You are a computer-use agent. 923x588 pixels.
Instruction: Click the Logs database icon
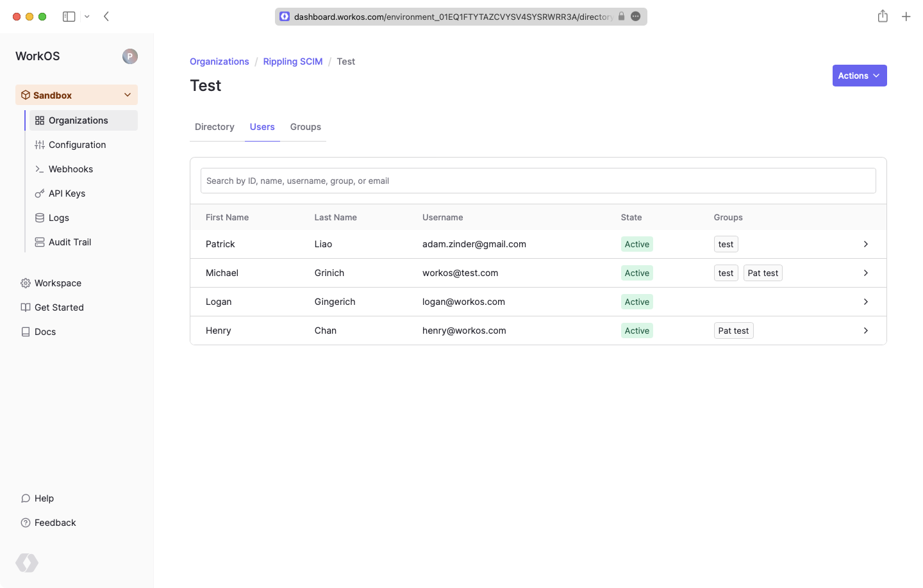pyautogui.click(x=40, y=218)
